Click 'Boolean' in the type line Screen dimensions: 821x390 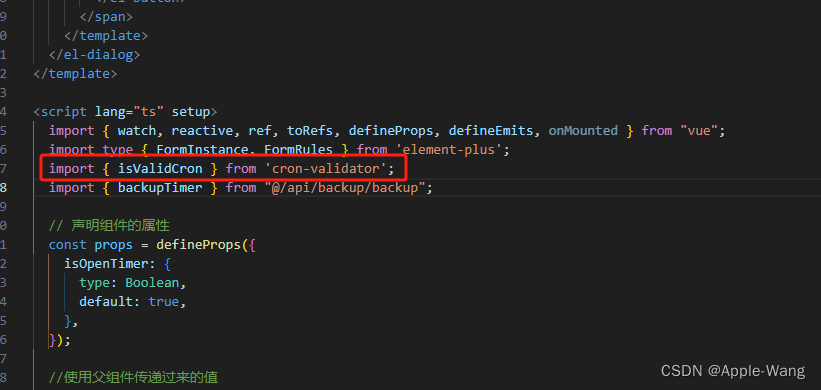(152, 283)
